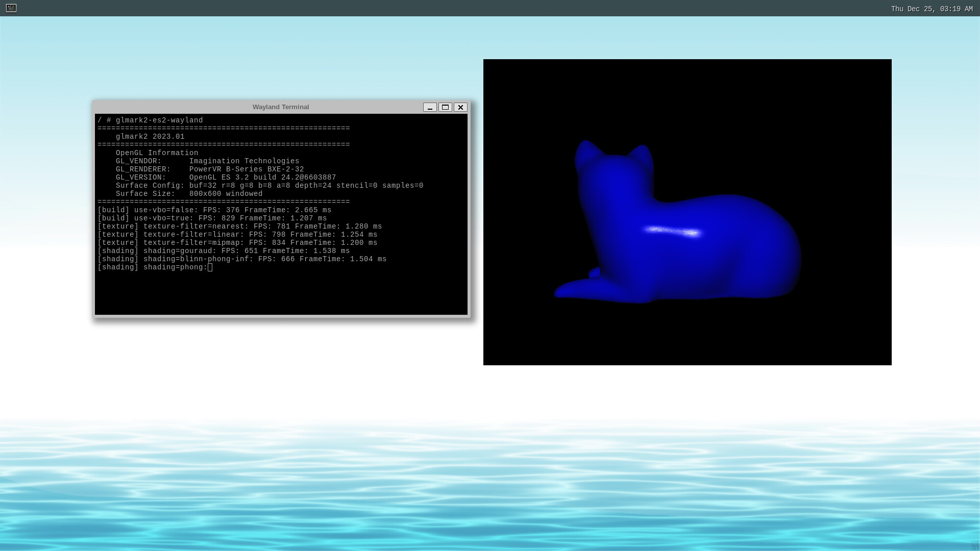Launch terminal from top panel icon

(11, 8)
